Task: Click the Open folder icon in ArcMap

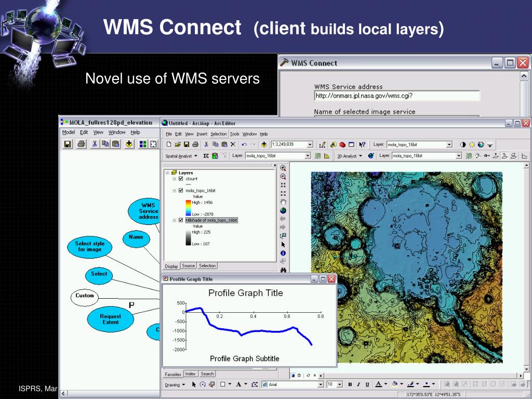Action: click(178, 144)
